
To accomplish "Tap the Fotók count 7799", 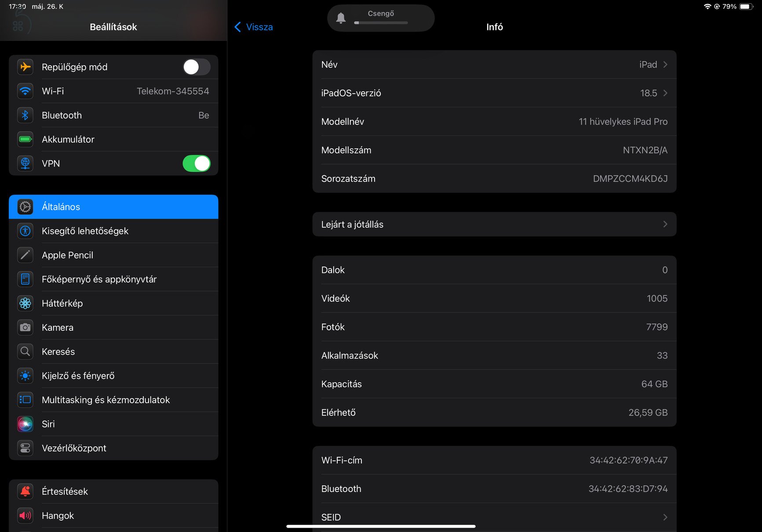I will click(x=657, y=327).
